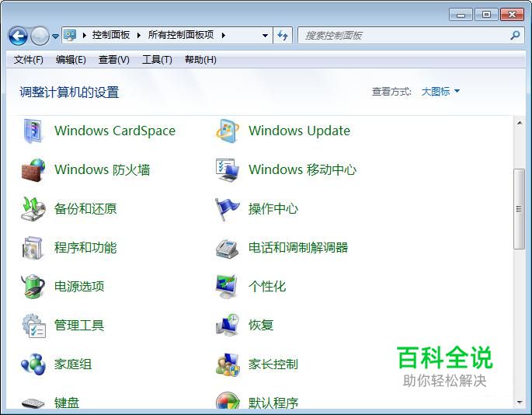Open the 大图标 view mode dropdown
This screenshot has width=532, height=415.
click(440, 92)
